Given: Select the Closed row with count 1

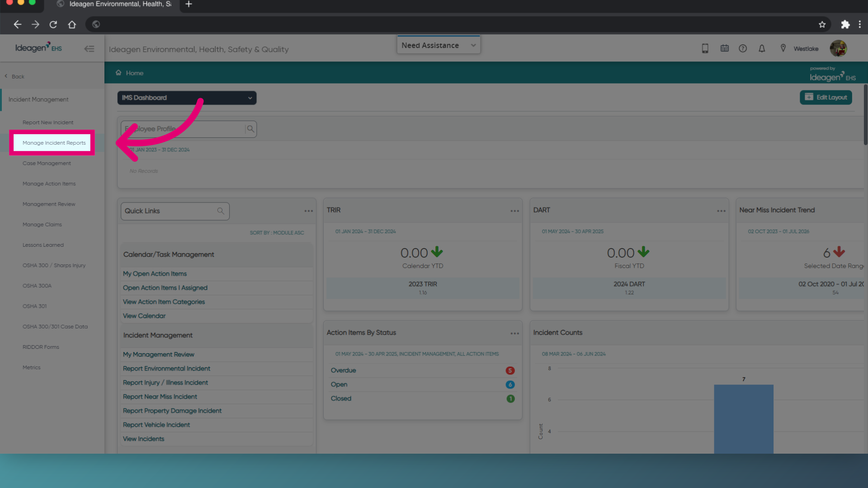Looking at the screenshot, I should coord(423,399).
